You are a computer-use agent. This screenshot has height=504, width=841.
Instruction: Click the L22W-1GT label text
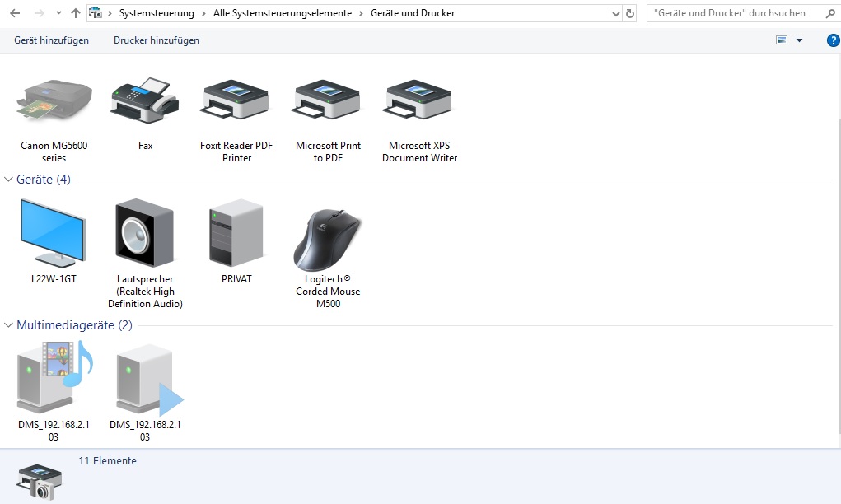coord(54,279)
